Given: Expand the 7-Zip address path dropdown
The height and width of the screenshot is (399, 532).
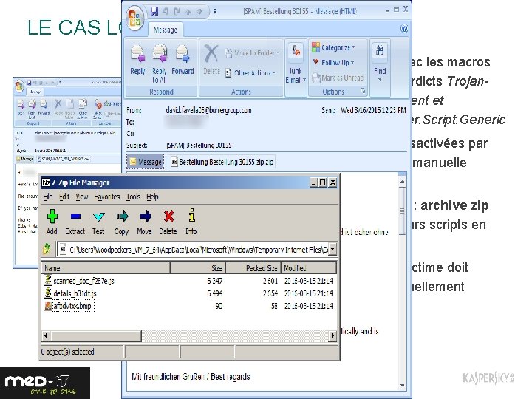Looking at the screenshot, I should (x=332, y=250).
